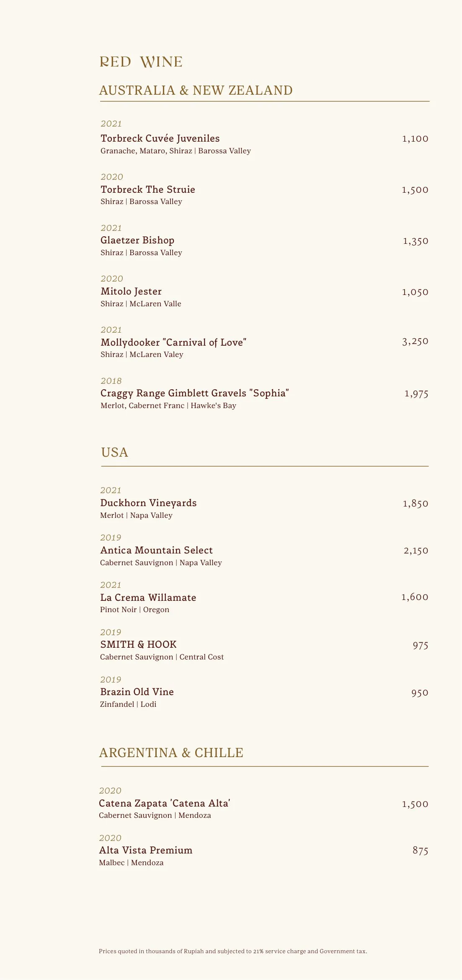Screen dimensions: 462x980
Task: Click Mollydooker "Carnival of Love" name
Action: [x=173, y=342]
